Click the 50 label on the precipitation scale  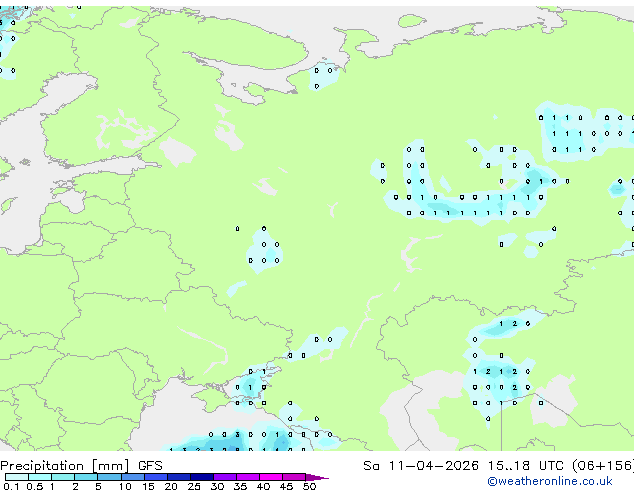[x=309, y=486]
